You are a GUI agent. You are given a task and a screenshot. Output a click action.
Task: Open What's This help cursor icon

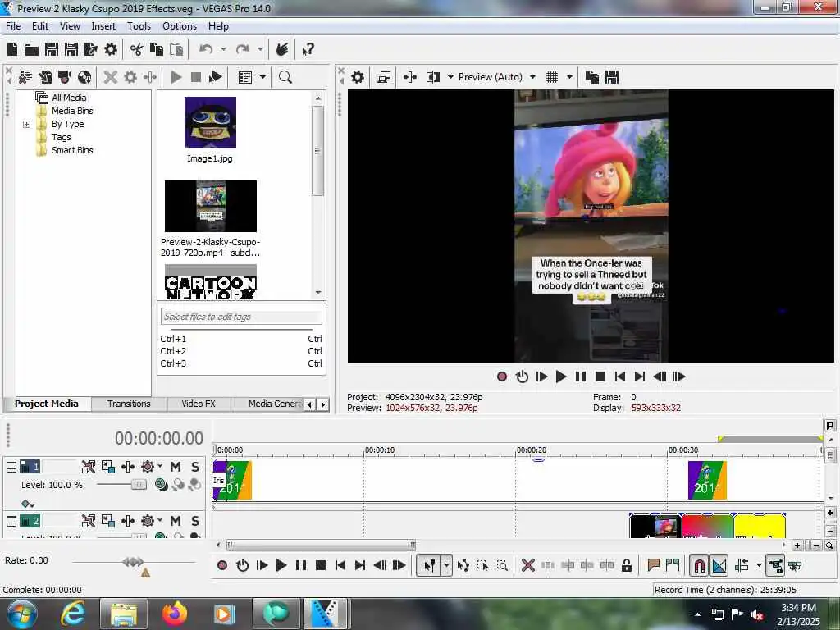[x=308, y=50]
